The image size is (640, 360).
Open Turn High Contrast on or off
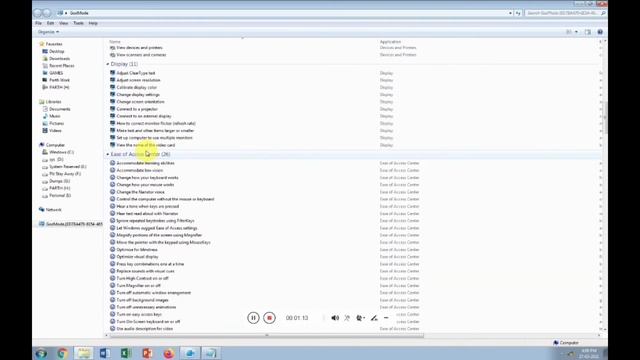[x=142, y=278]
